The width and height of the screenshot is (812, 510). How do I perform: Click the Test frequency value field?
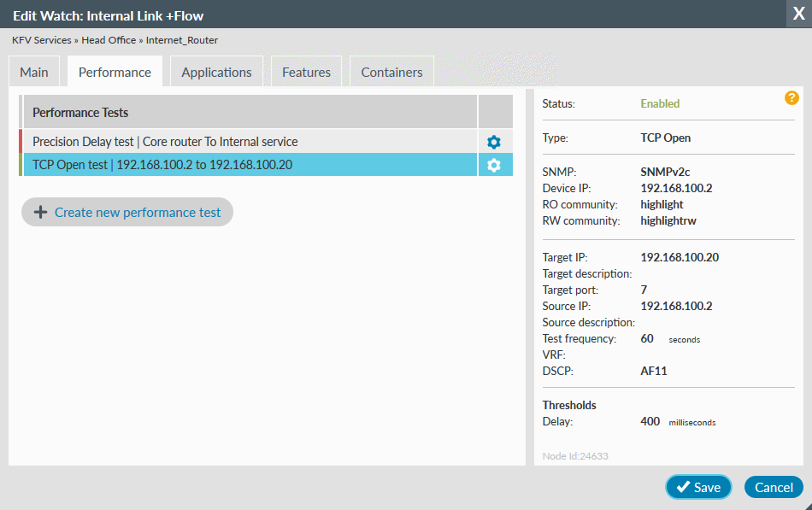pyautogui.click(x=648, y=338)
